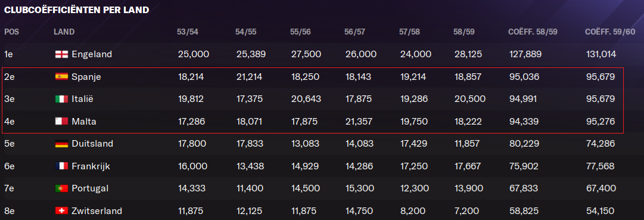Image resolution: width=644 pixels, height=220 pixels.
Task: Open the Spanje country link
Action: click(86, 77)
